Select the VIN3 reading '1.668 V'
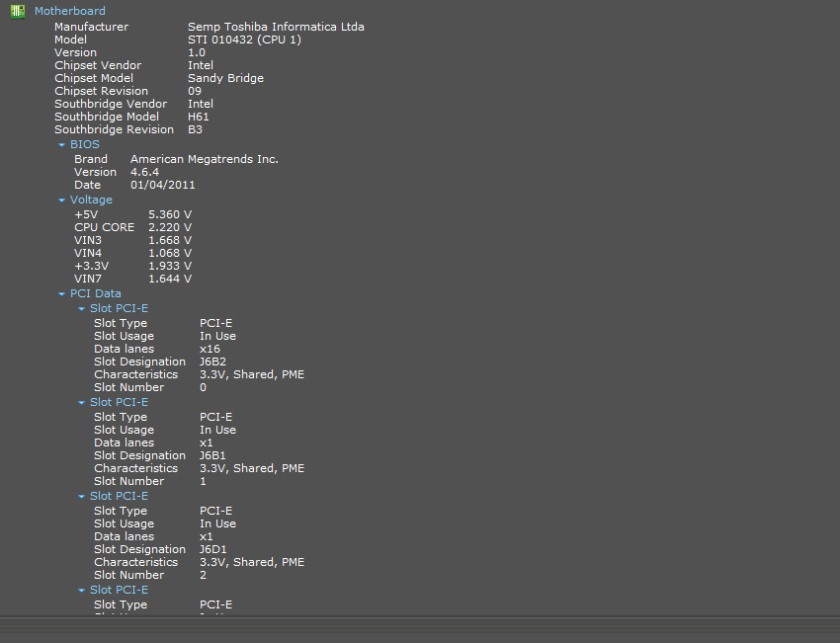Image resolution: width=840 pixels, height=643 pixels. click(170, 240)
